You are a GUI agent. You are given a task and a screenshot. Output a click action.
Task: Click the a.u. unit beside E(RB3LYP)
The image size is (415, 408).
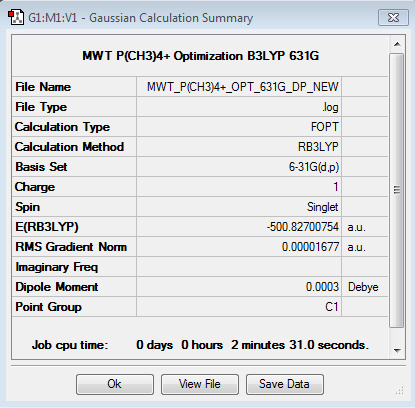(356, 227)
